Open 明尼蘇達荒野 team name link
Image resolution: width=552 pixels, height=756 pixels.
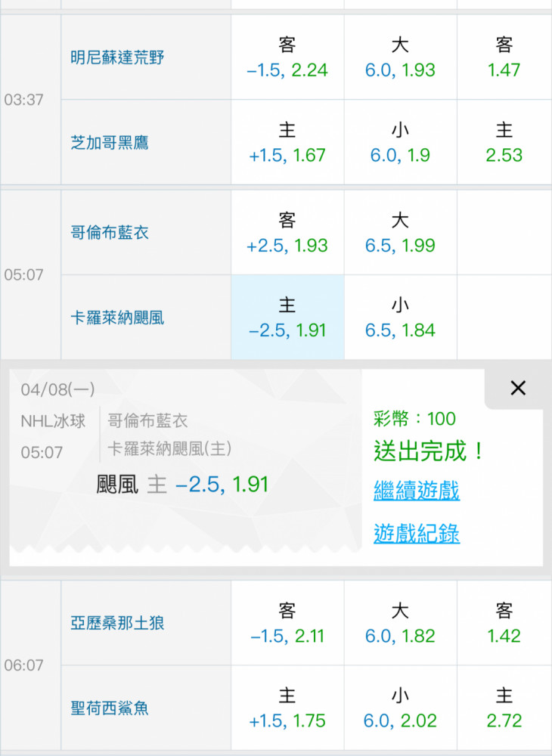pyautogui.click(x=116, y=57)
